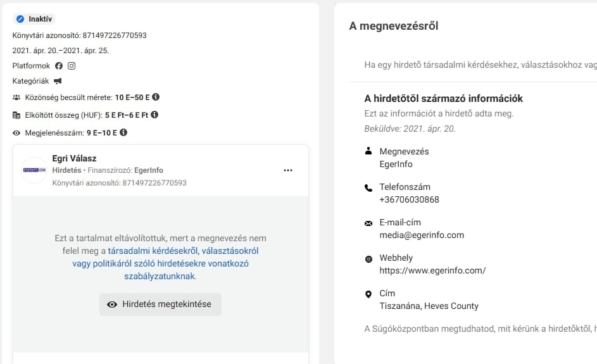Click the location pin icon beside Cím
Viewport: 597px width, 364px height.
[x=368, y=294]
